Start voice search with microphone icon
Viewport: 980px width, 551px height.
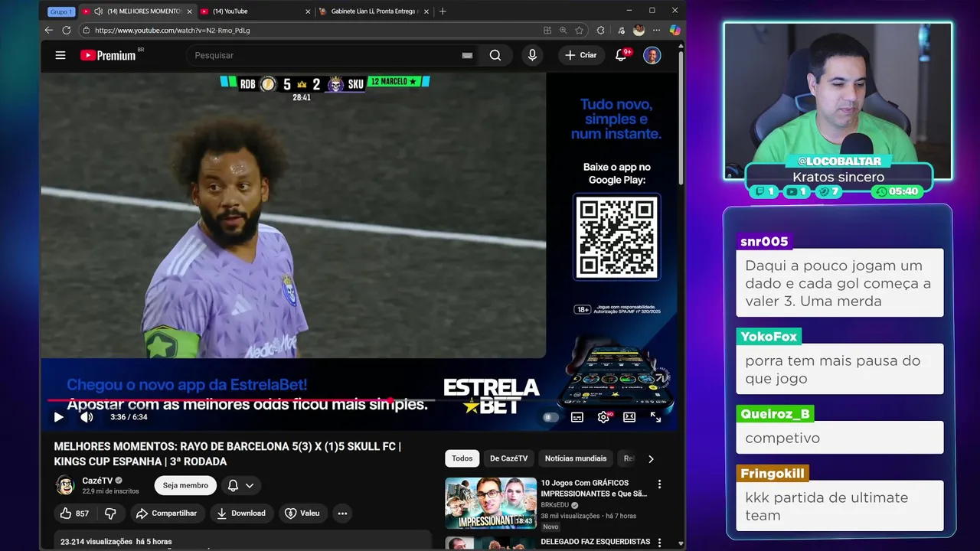pos(532,55)
